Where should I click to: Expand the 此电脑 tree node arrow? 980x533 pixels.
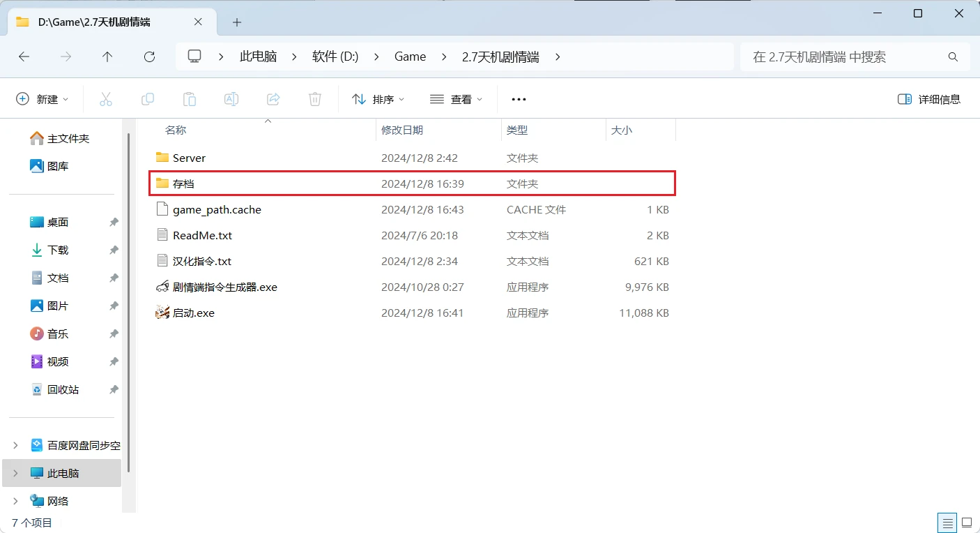(x=16, y=473)
